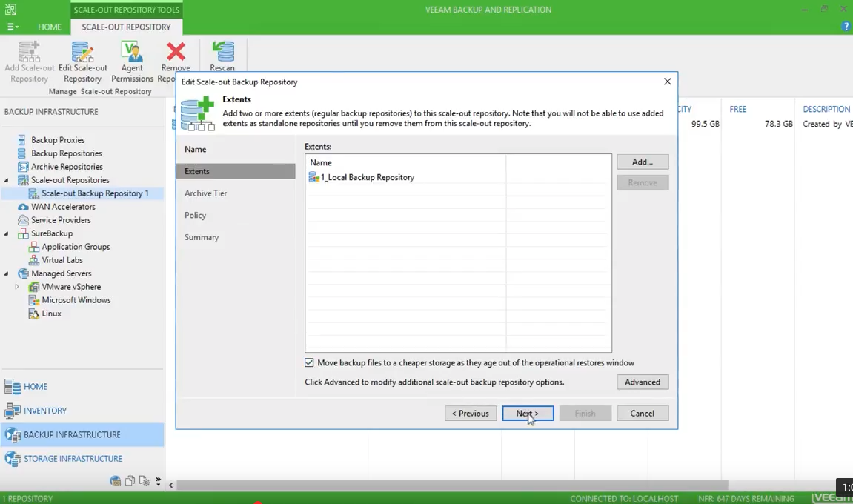Click Add Scale-out Repository ribbon icon
This screenshot has height=504, width=853.
pos(30,62)
